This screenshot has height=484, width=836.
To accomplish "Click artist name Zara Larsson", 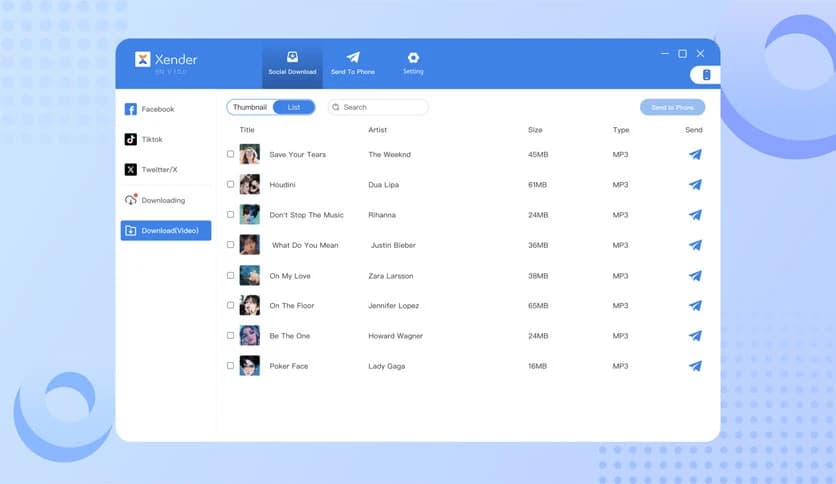I will (390, 276).
